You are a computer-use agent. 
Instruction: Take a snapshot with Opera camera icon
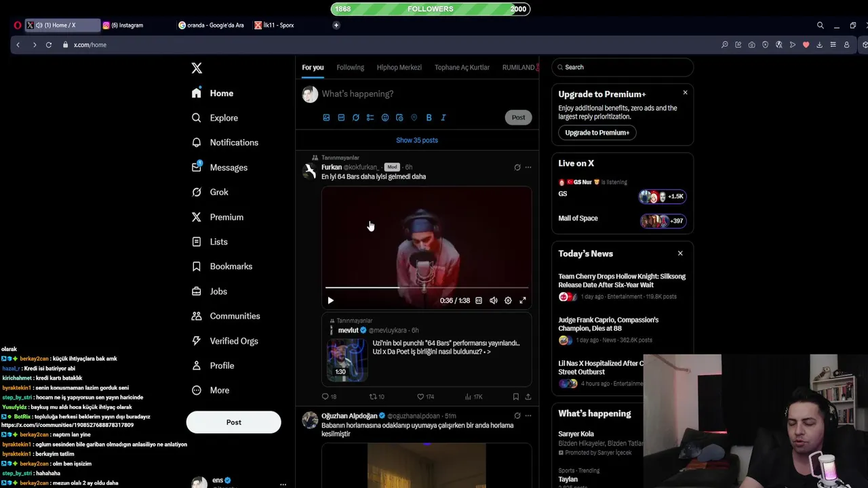coord(752,45)
